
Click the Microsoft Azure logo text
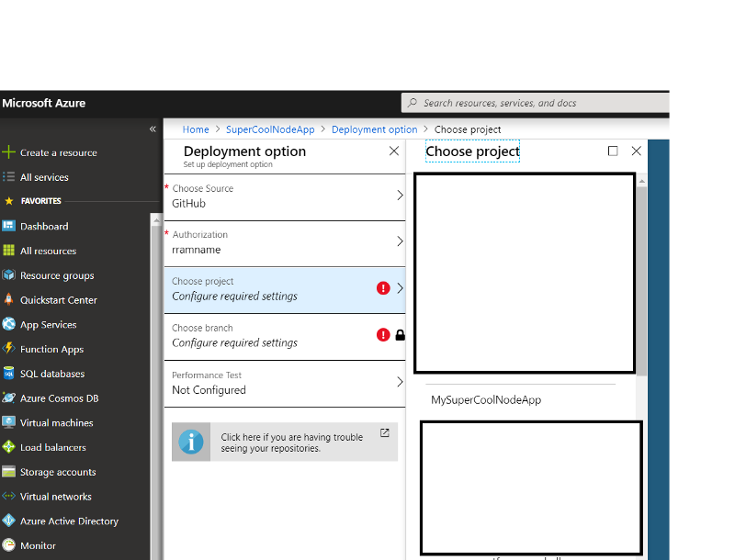43,103
